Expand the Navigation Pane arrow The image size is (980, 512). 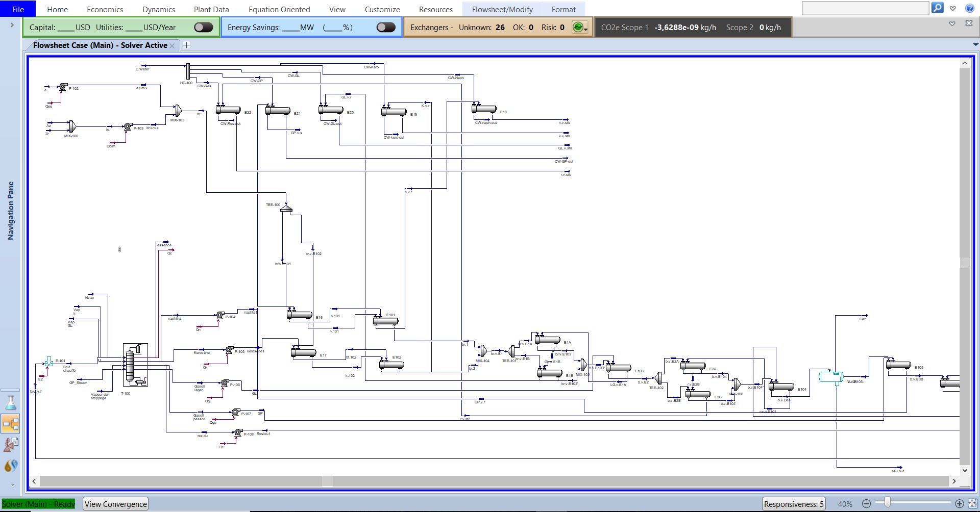(12, 24)
